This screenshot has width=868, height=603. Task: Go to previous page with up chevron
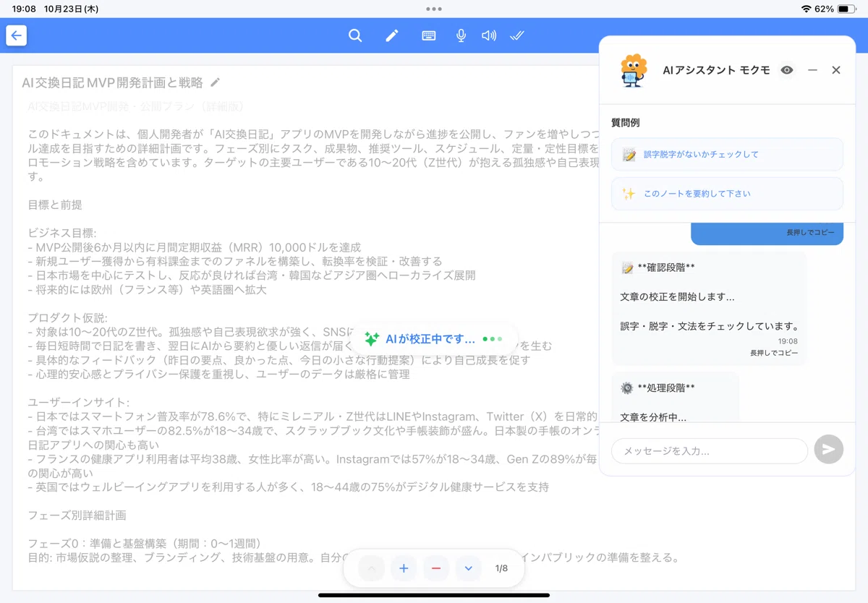[372, 568]
